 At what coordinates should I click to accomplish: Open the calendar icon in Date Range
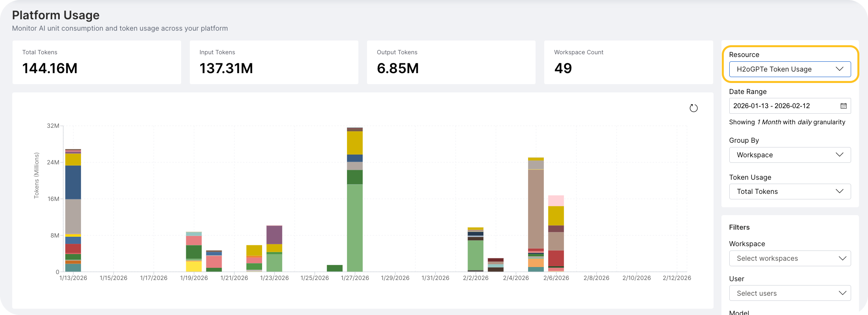tap(843, 106)
